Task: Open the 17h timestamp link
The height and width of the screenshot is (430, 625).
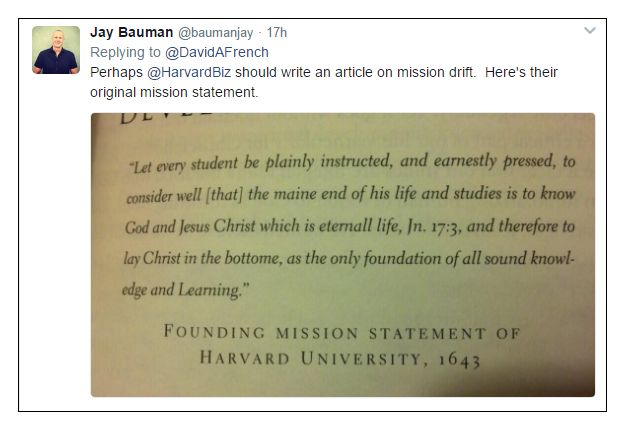Action: pos(276,32)
